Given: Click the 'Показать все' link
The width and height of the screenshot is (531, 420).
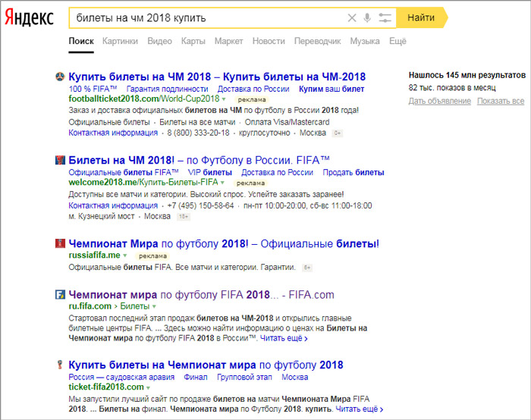Looking at the screenshot, I should (501, 101).
